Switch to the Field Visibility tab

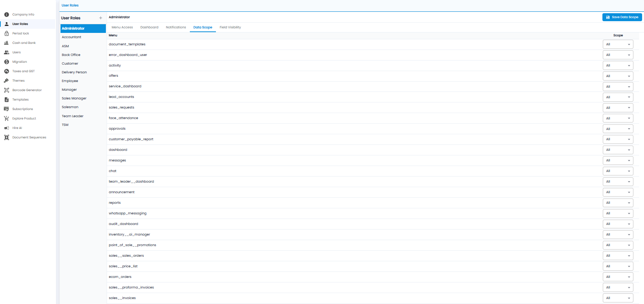[230, 27]
